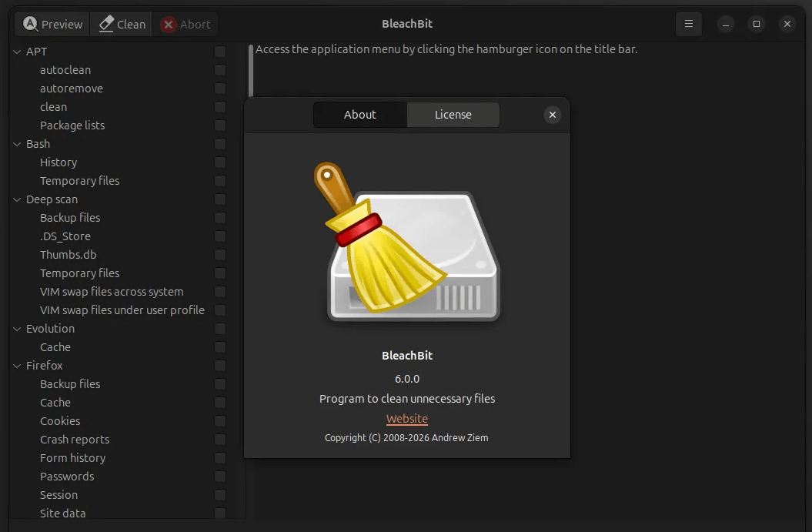Click the Preview magnifier icon

tap(30, 24)
